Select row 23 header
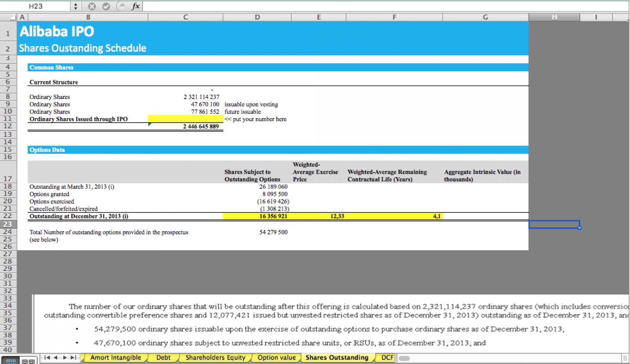The height and width of the screenshot is (364, 630). pyautogui.click(x=8, y=224)
